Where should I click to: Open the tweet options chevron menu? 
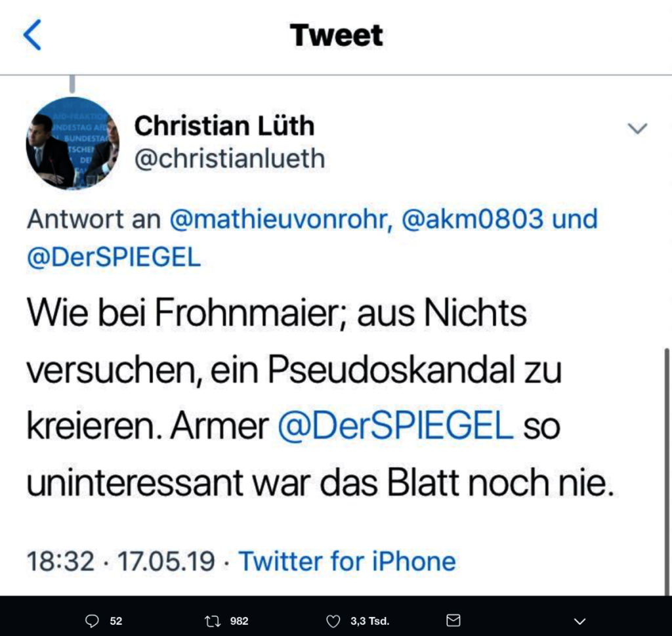(637, 129)
